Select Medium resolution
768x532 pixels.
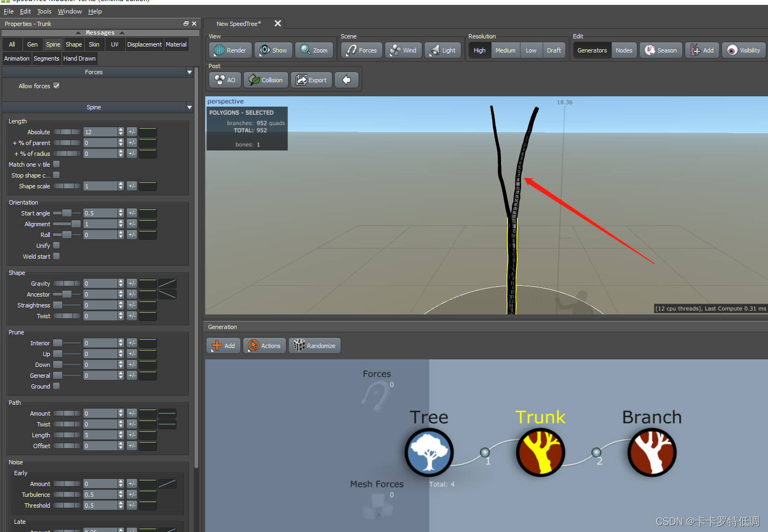tap(505, 50)
